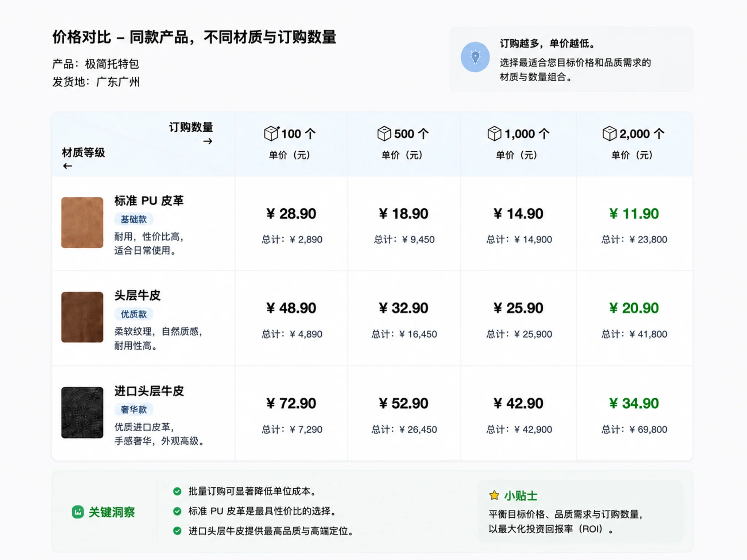Click the 标准 PU 皮革 material name

click(x=149, y=201)
